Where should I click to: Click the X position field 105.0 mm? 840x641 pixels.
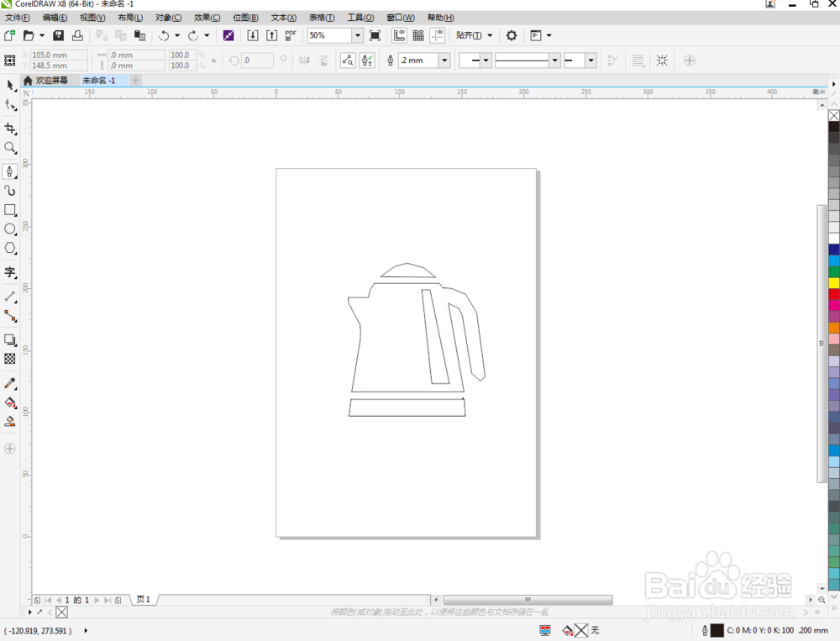pos(59,55)
